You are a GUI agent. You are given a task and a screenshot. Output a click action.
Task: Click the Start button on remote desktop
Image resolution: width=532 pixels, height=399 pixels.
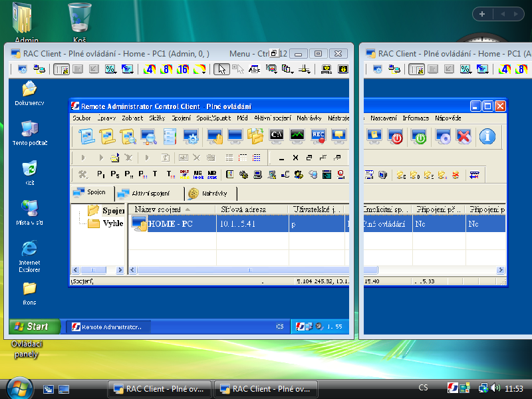pyautogui.click(x=35, y=327)
